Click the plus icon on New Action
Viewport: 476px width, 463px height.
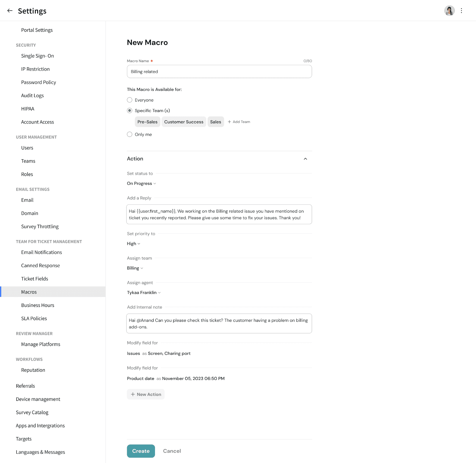click(133, 394)
